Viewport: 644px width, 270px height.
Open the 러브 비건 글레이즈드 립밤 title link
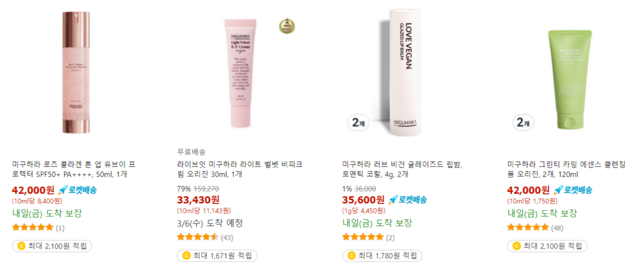pyautogui.click(x=402, y=169)
